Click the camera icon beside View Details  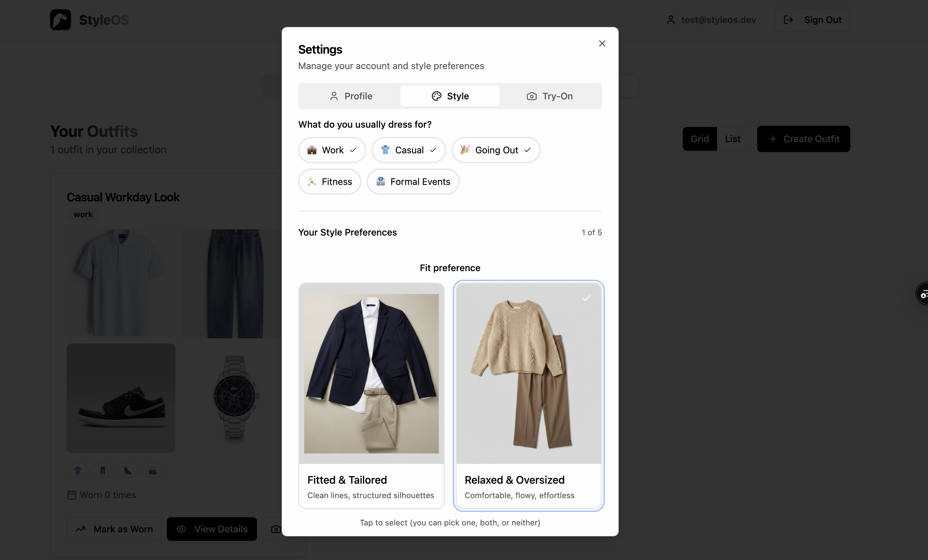[x=276, y=529]
